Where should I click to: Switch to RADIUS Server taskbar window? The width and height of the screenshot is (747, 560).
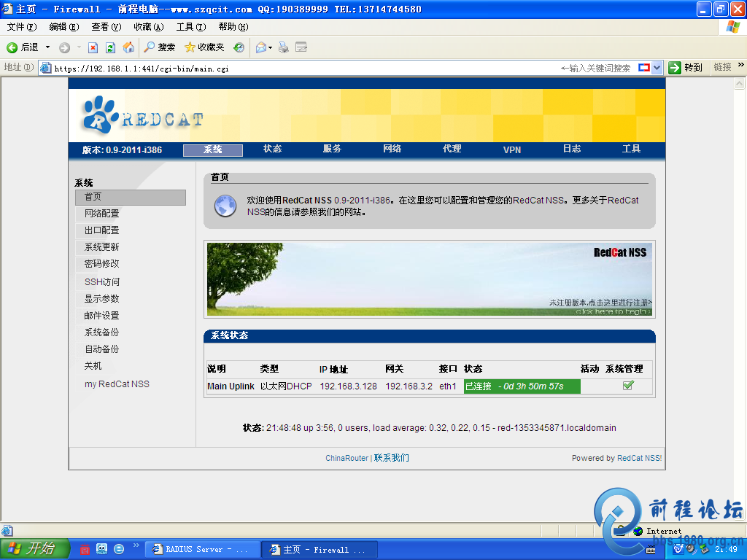pos(201,549)
